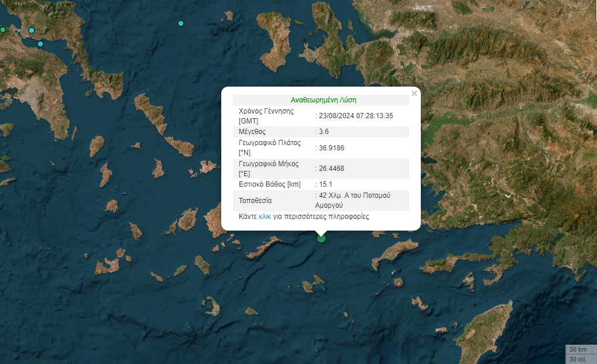Image resolution: width=597 pixels, height=364 pixels.
Task: Click the location text '42 Χλμ. Α του Ποταμού Αμοργού'
Action: pyautogui.click(x=354, y=200)
